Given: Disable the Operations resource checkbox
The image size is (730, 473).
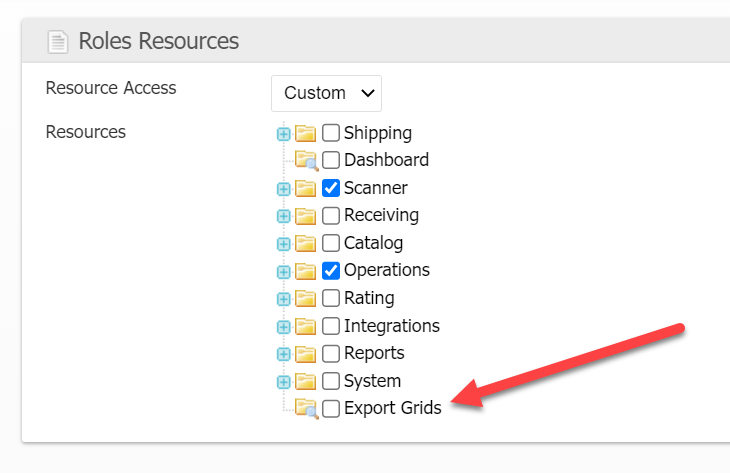Looking at the screenshot, I should coord(331,271).
